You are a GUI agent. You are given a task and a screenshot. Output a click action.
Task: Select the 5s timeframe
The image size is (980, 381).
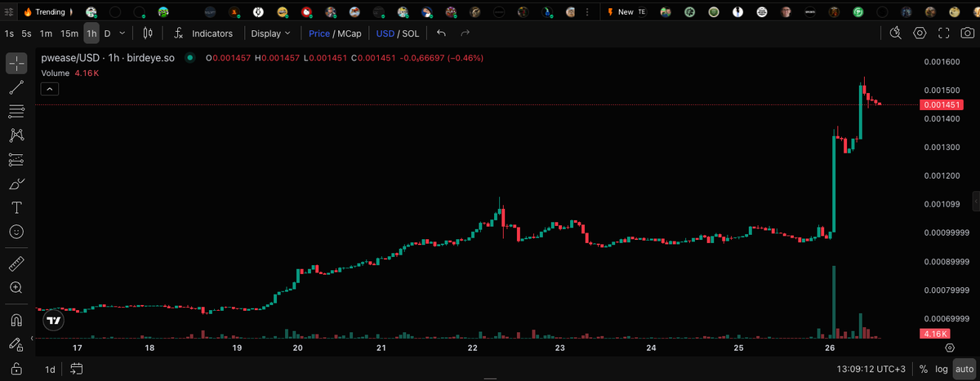pos(27,33)
